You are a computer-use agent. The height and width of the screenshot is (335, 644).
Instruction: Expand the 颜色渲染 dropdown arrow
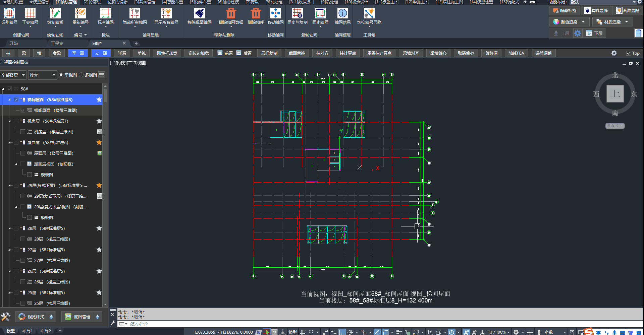pos(583,22)
